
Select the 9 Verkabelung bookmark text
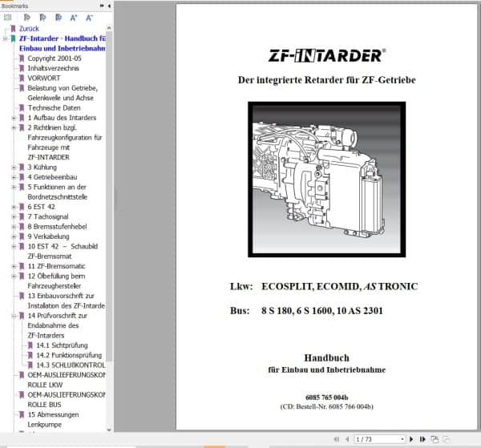pos(48,236)
